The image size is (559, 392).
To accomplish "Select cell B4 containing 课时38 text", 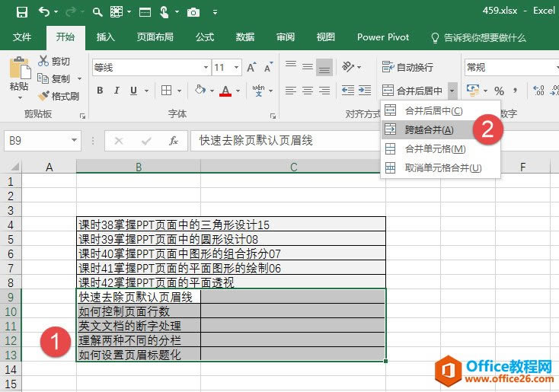I will pyautogui.click(x=138, y=225).
